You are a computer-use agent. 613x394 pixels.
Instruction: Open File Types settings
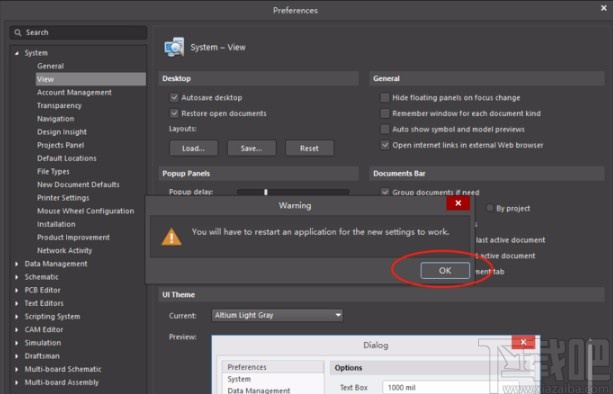point(53,172)
